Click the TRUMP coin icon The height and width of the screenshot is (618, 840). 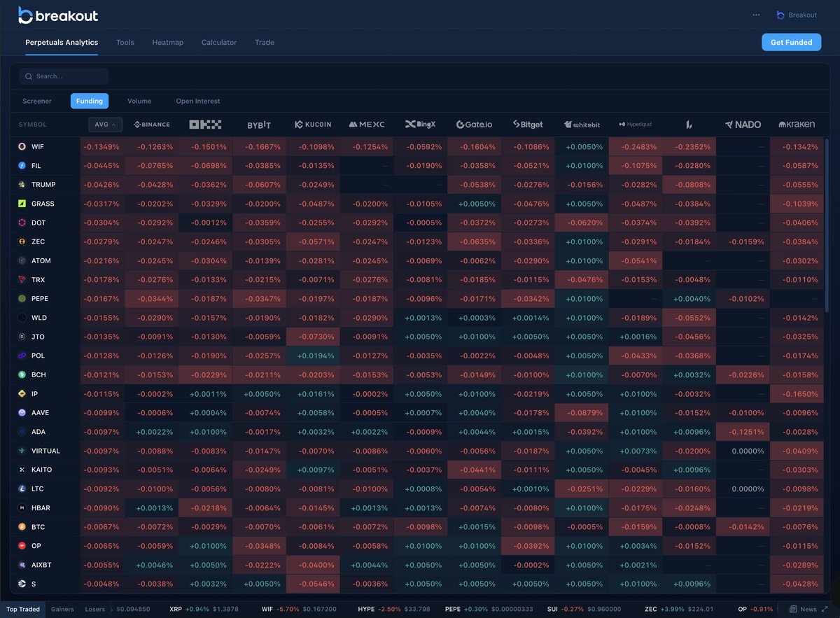(x=22, y=185)
